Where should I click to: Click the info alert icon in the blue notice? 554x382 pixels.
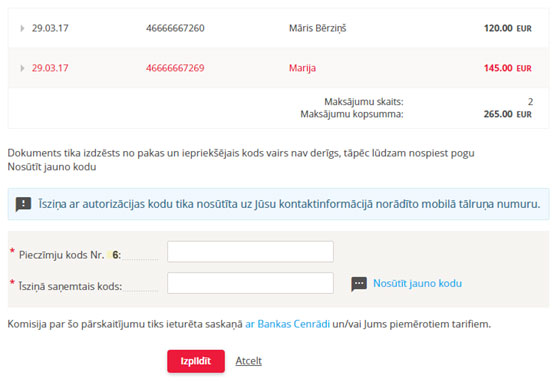(x=23, y=204)
